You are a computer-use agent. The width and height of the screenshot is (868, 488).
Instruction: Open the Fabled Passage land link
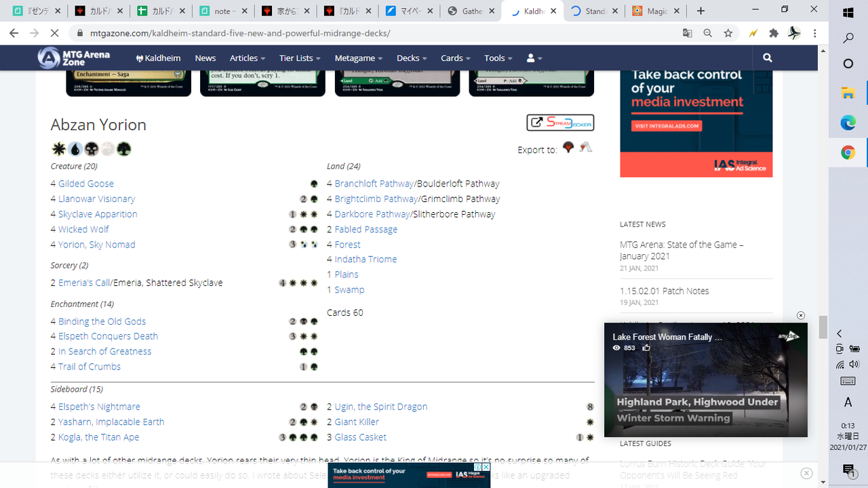[x=366, y=229]
